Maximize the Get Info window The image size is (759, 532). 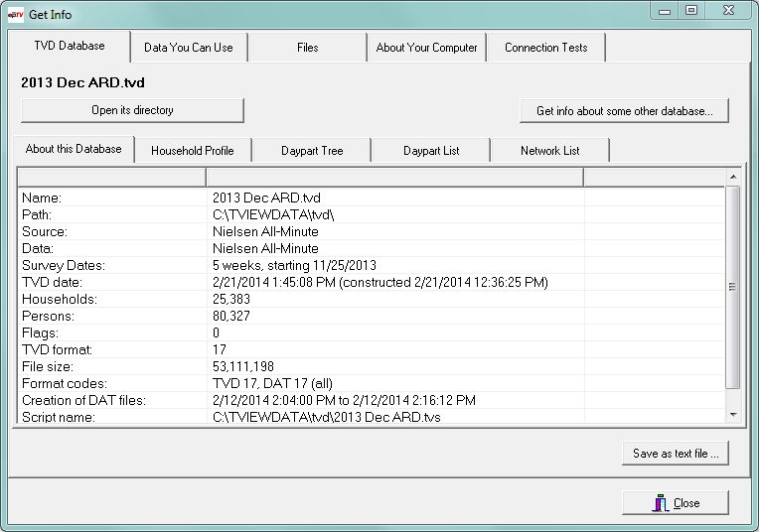click(691, 11)
